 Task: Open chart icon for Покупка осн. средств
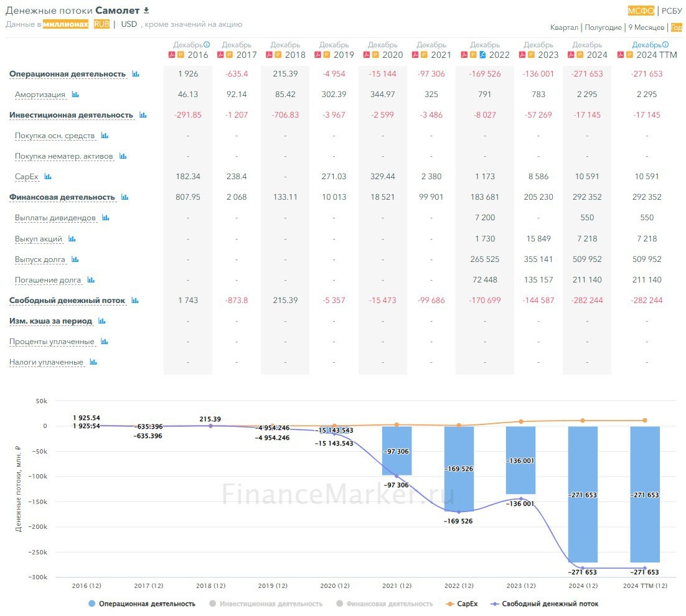105,136
